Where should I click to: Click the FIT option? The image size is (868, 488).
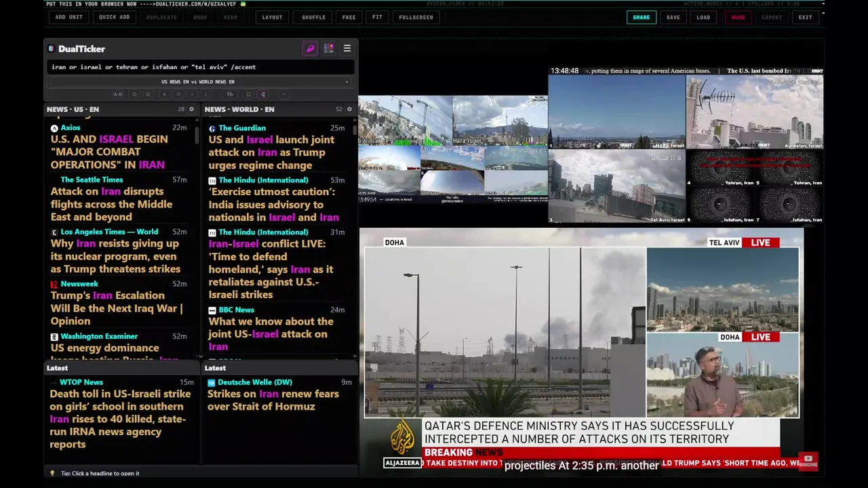point(377,17)
